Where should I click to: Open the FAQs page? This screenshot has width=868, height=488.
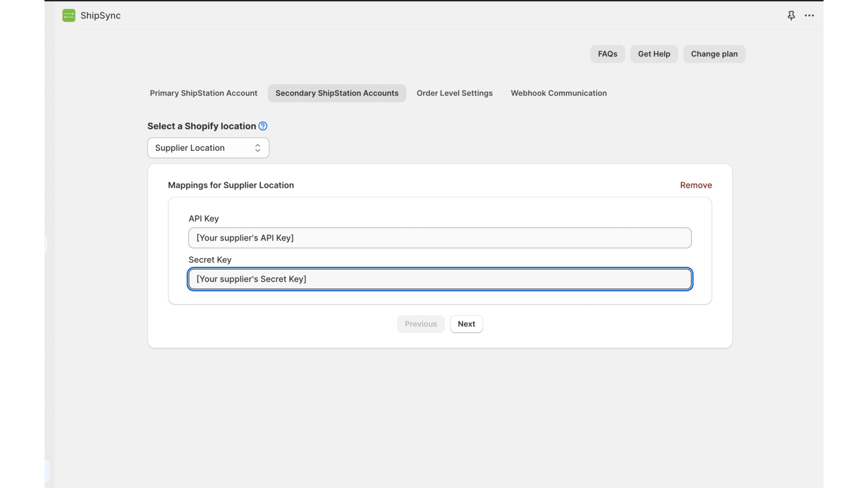click(x=607, y=54)
